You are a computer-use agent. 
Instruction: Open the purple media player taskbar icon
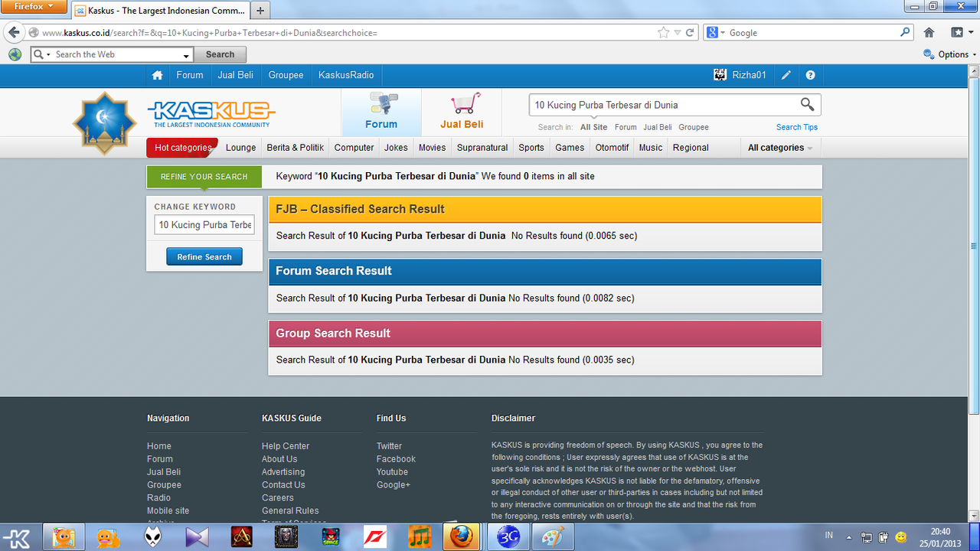click(197, 537)
